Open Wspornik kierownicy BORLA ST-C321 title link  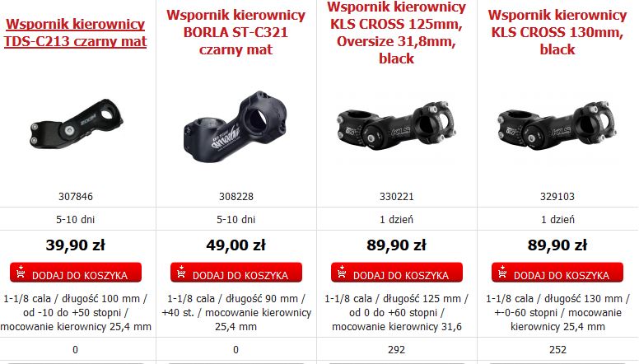pos(236,32)
